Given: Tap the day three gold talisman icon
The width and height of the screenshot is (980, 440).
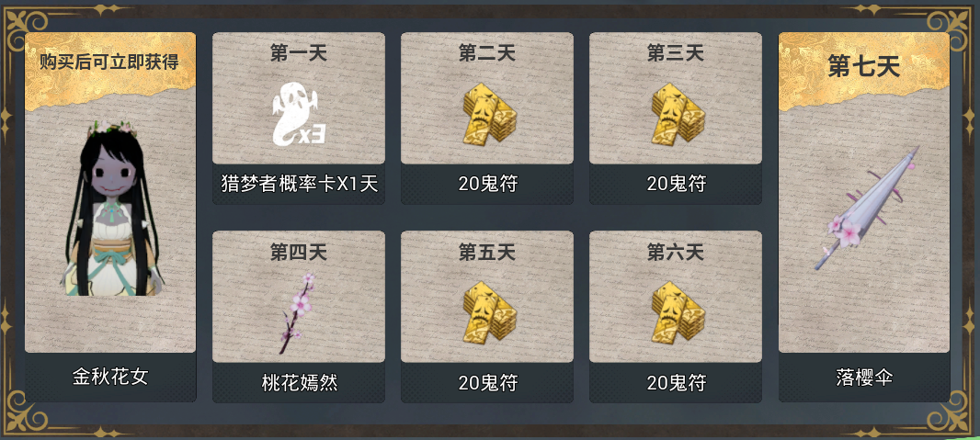Looking at the screenshot, I should click(678, 114).
